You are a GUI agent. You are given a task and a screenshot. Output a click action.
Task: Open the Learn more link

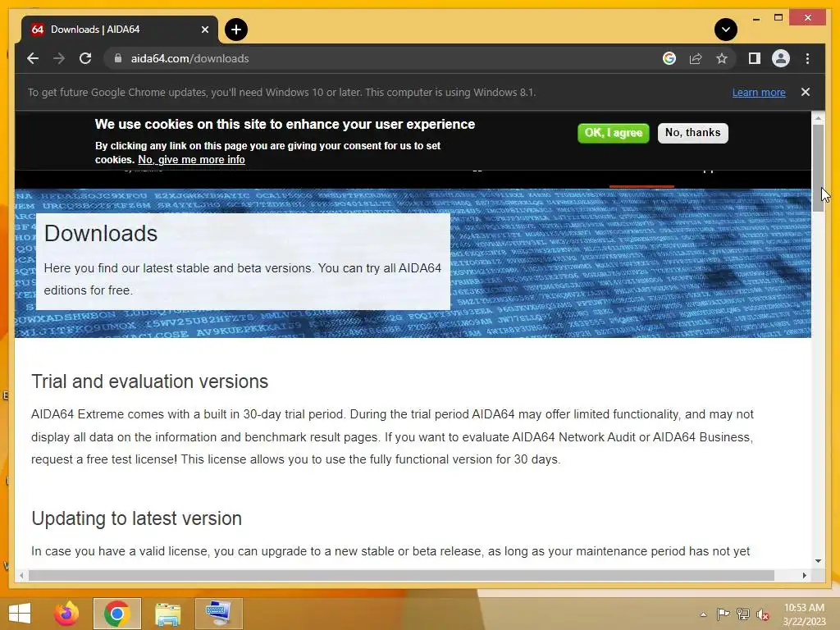[x=759, y=92]
